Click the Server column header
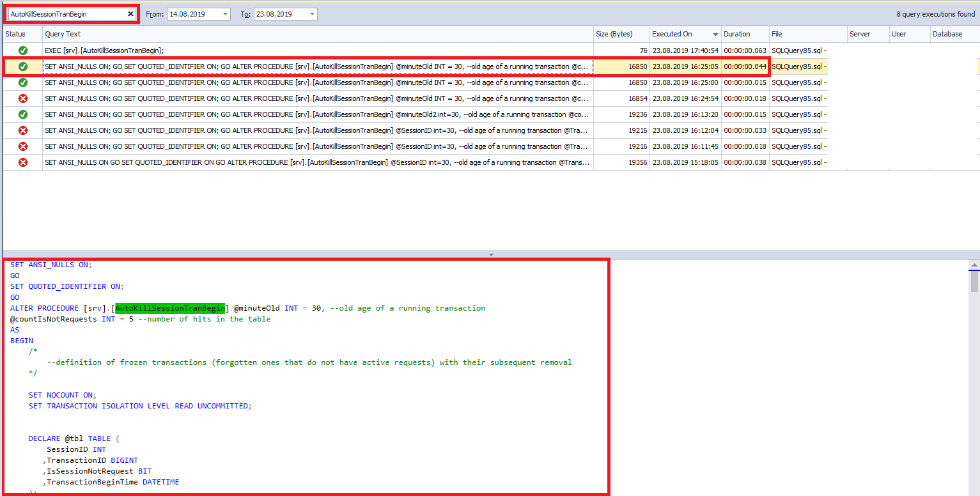Viewport: 980px width, 496px height. [867, 34]
